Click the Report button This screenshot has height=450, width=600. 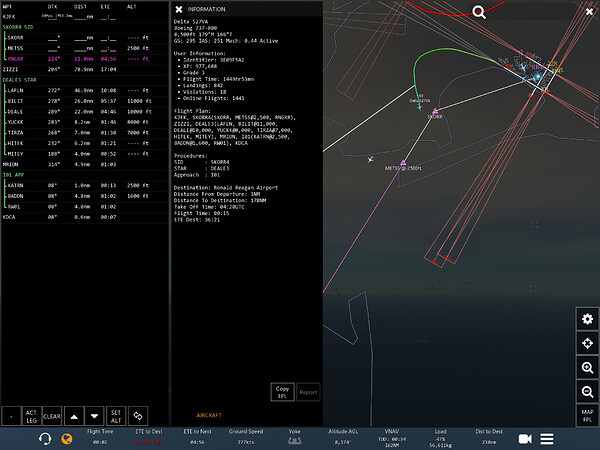click(x=308, y=392)
